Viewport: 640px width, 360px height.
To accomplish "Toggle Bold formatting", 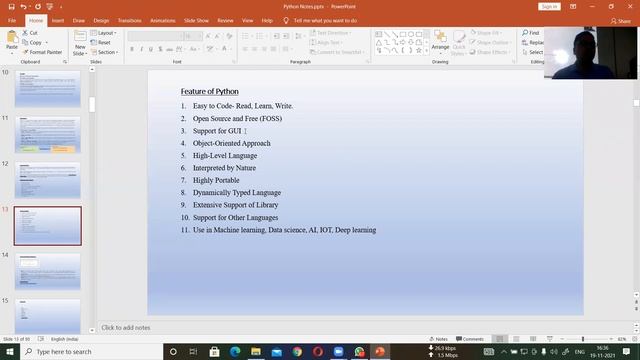I will [132, 49].
